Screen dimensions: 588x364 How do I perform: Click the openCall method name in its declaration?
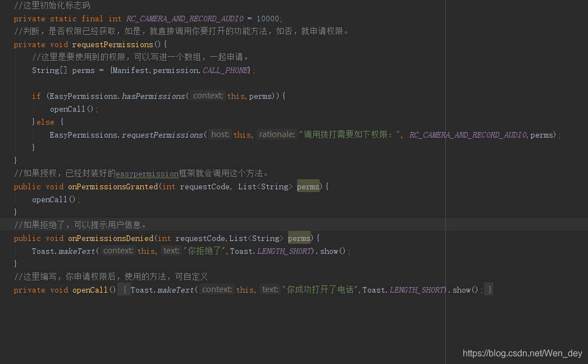[x=90, y=290]
